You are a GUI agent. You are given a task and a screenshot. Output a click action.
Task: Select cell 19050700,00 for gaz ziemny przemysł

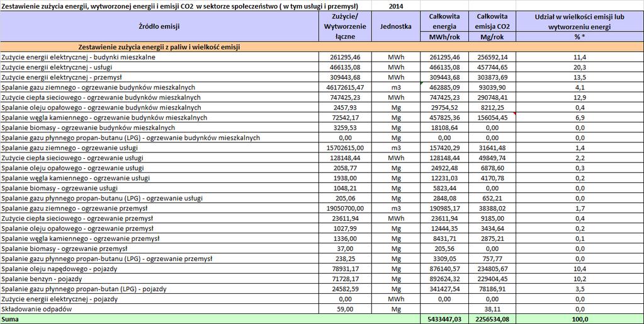coord(346,208)
